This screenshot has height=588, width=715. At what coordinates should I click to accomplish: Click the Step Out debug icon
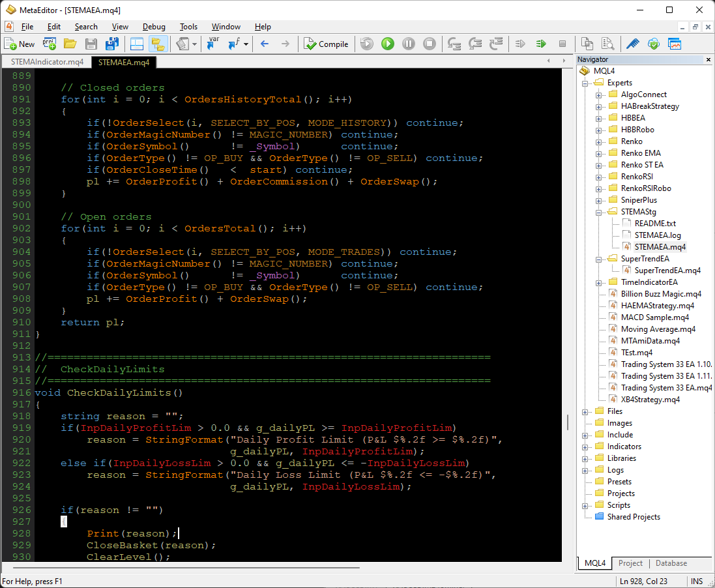496,44
